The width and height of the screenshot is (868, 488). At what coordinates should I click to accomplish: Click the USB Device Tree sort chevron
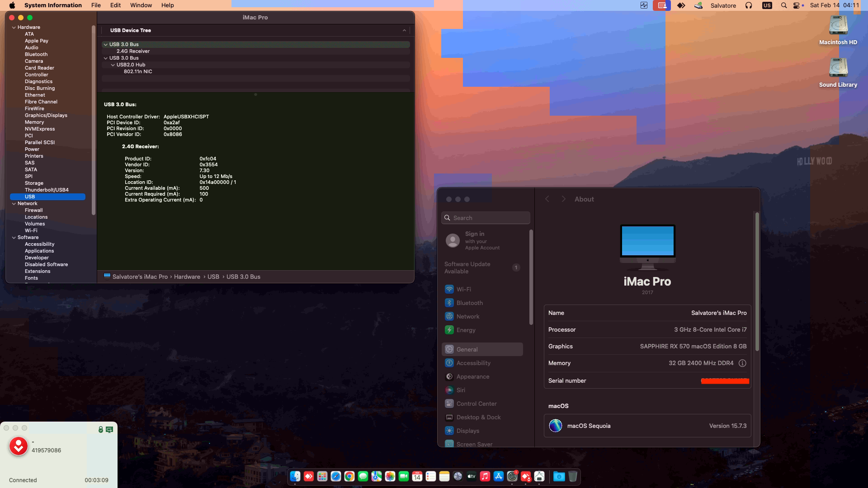pos(404,31)
